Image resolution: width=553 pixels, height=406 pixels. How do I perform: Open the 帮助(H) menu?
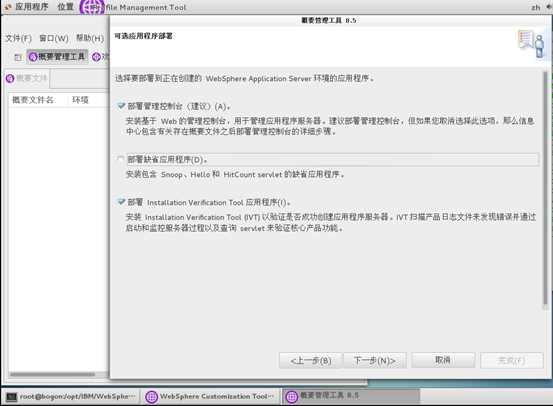[x=90, y=38]
